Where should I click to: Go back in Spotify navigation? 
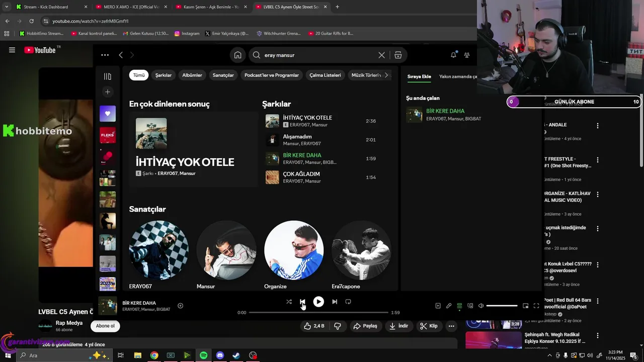tap(121, 55)
